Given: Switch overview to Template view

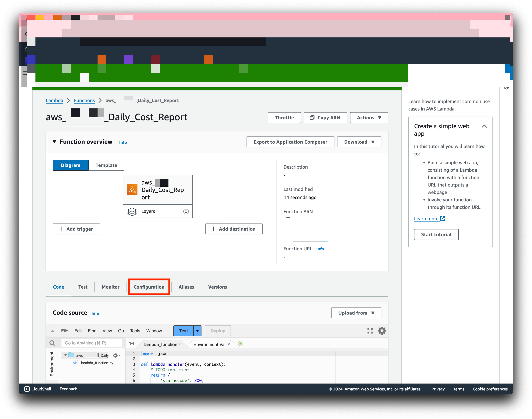Looking at the screenshot, I should click(106, 165).
